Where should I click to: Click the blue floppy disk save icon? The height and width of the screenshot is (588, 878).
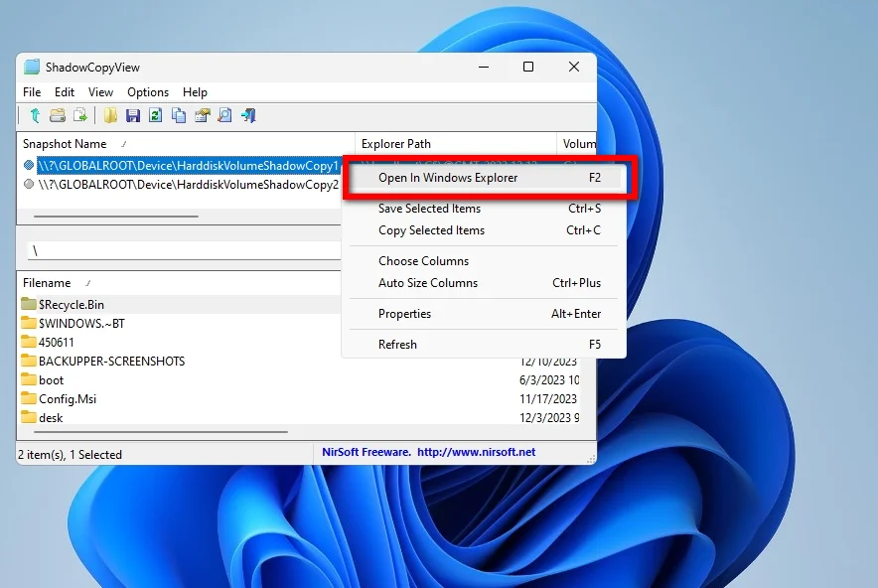click(133, 115)
